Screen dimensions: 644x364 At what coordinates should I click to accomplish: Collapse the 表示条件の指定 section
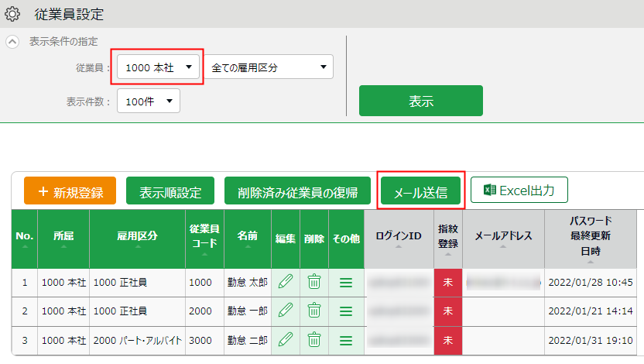(12, 41)
